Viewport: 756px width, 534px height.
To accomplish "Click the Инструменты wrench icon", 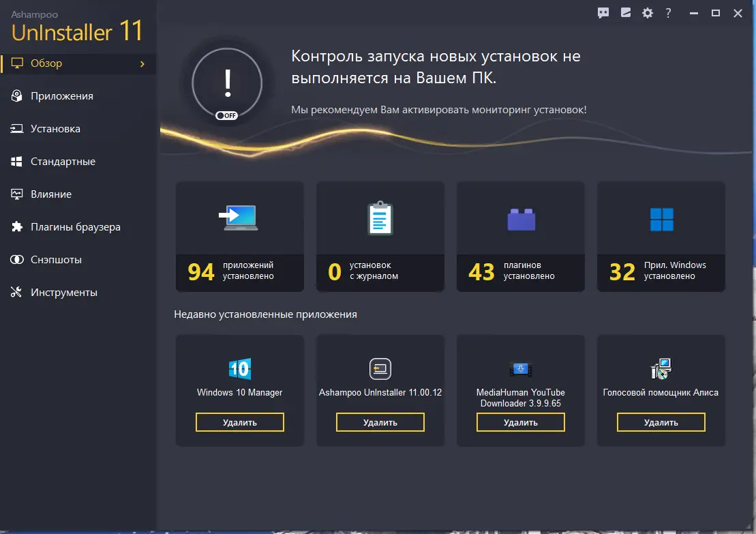I will point(16,293).
